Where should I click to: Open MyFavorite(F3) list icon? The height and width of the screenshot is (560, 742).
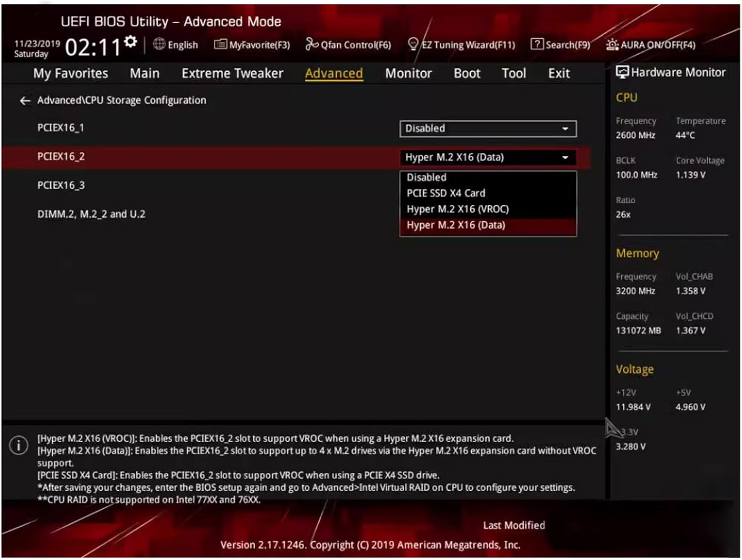tap(220, 45)
